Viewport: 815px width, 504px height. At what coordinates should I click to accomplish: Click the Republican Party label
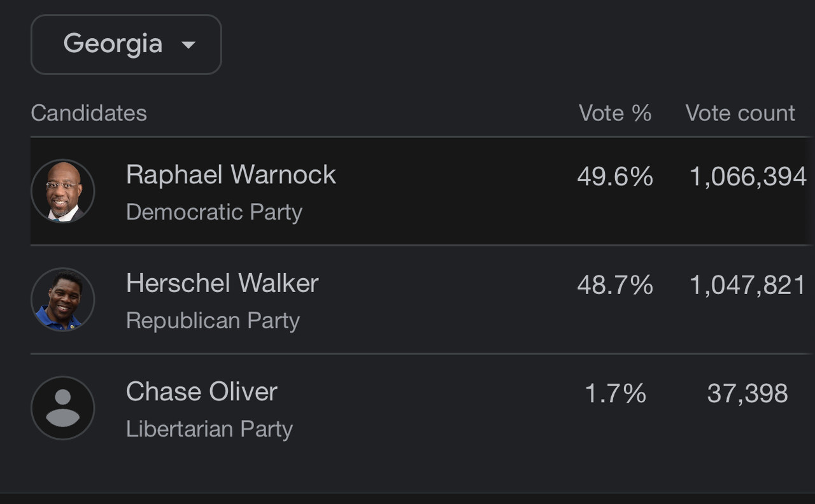pyautogui.click(x=213, y=320)
